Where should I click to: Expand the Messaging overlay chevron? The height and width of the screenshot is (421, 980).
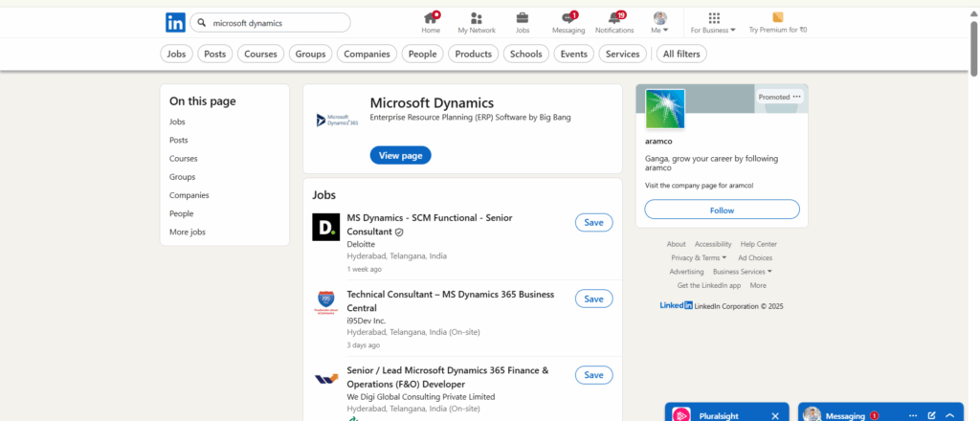click(x=950, y=416)
